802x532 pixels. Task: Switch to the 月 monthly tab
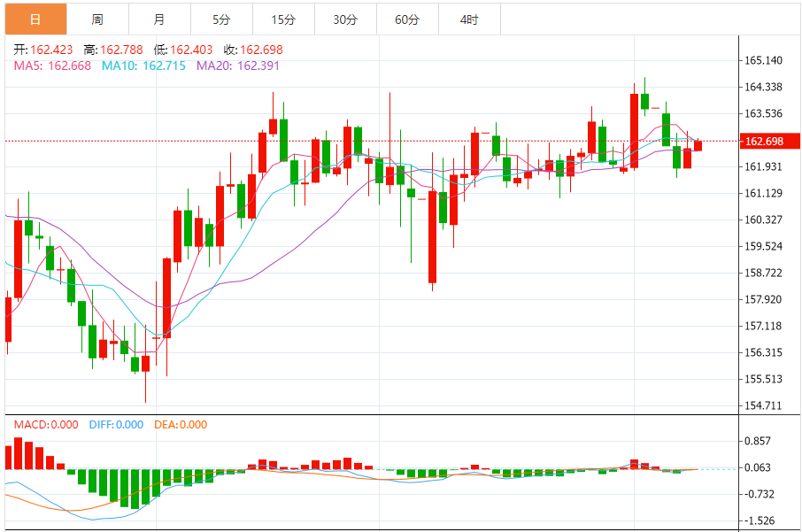point(159,19)
